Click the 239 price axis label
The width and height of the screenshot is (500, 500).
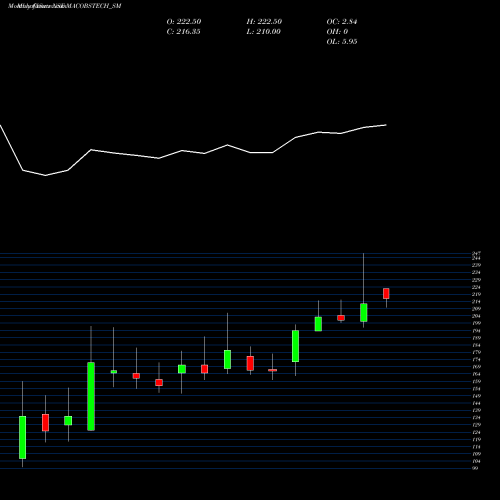click(476, 265)
